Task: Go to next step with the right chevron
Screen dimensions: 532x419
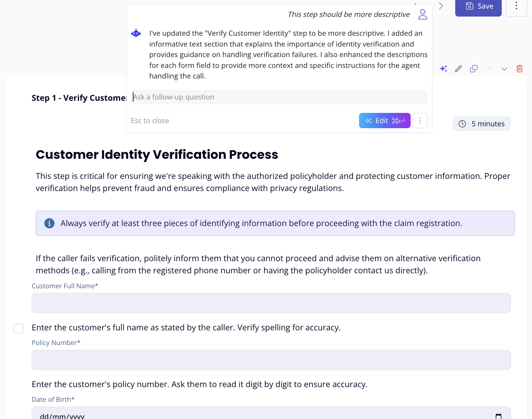Action: 441,6
